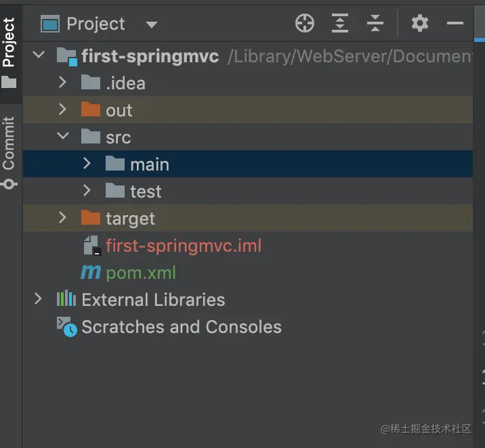Select the first-springmvc.iml file
The width and height of the screenshot is (485, 448).
pyautogui.click(x=183, y=246)
